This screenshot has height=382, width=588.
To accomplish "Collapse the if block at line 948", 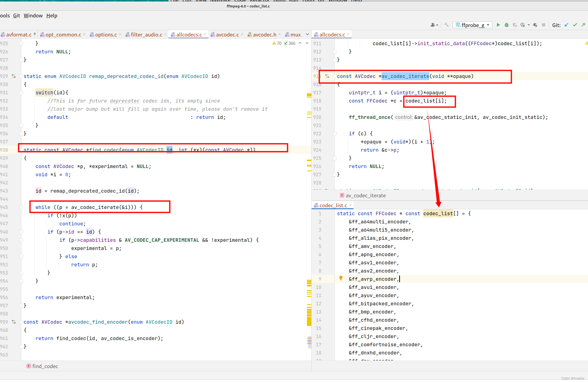I will (21, 232).
